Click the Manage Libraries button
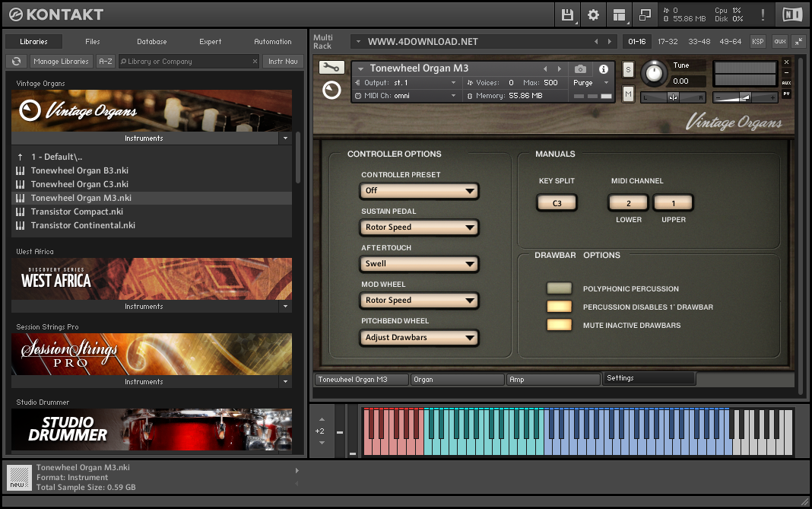 tap(61, 62)
